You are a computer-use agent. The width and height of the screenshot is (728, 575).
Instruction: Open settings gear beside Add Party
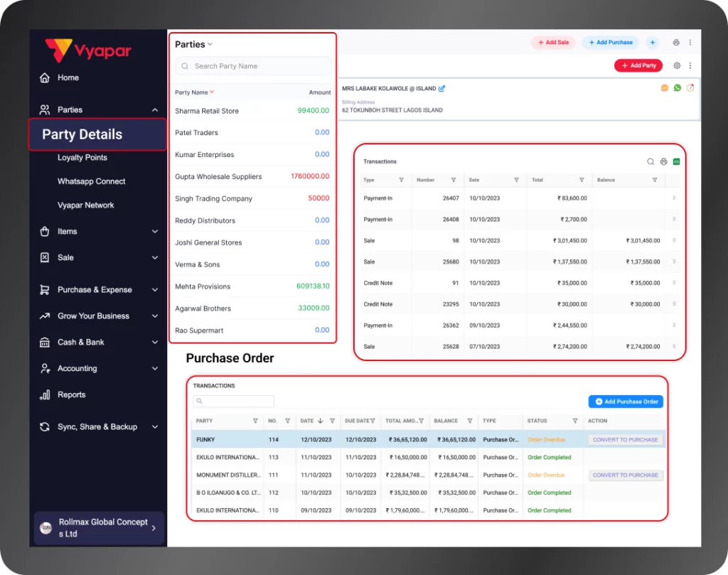(x=677, y=65)
